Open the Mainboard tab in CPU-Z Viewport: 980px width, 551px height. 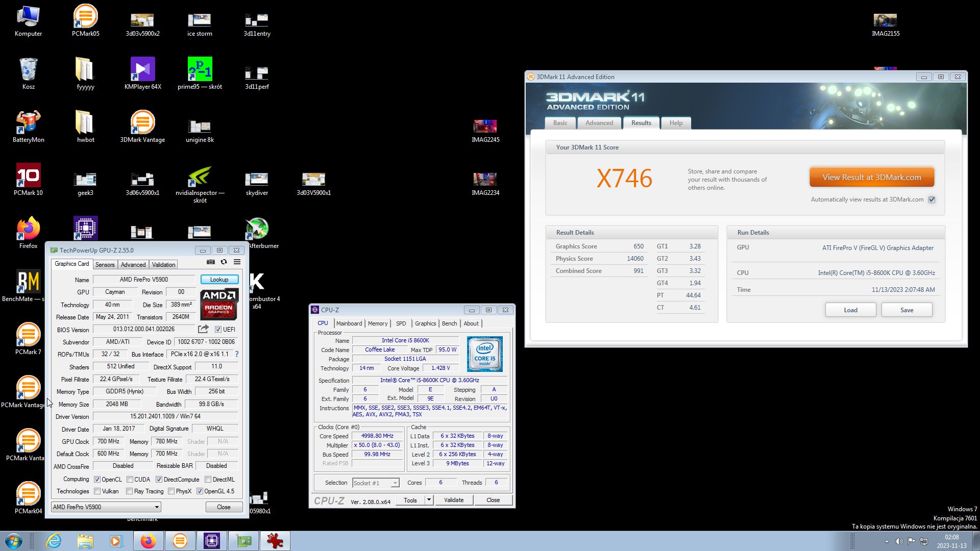[x=349, y=323]
